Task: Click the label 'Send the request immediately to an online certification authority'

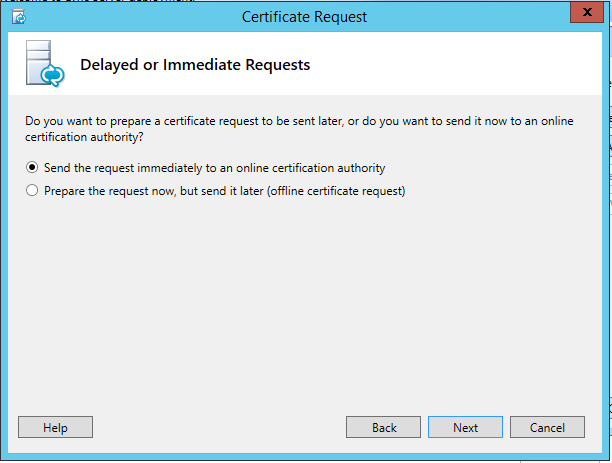Action: pos(214,168)
